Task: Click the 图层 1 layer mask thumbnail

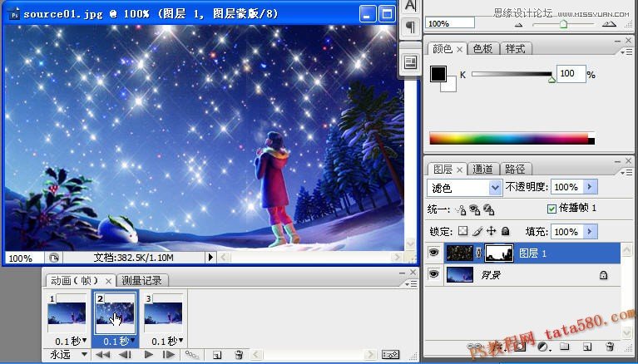Action: 500,253
